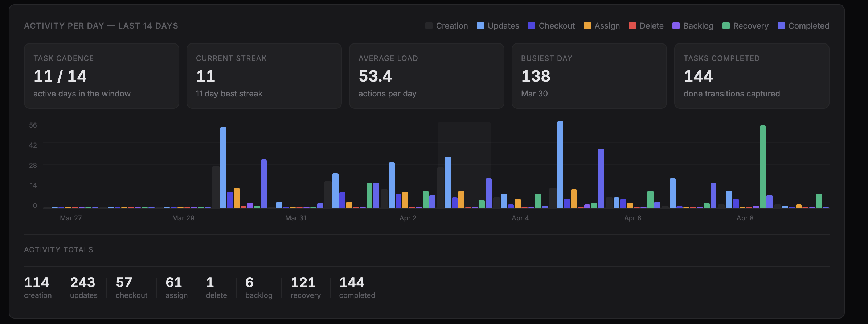868x324 pixels.
Task: Toggle the Delete series legend label
Action: pos(651,26)
